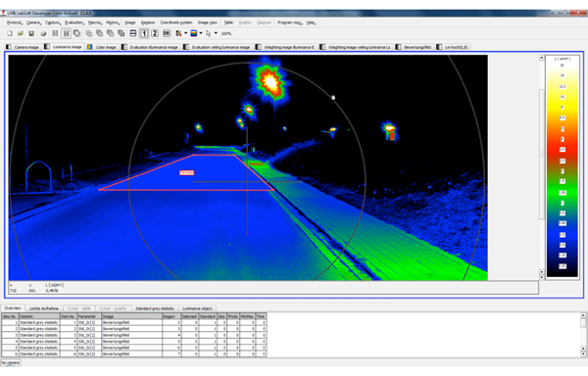Open dropdown arrow next to color palette icon
This screenshot has width=588, height=376.
[x=201, y=33]
